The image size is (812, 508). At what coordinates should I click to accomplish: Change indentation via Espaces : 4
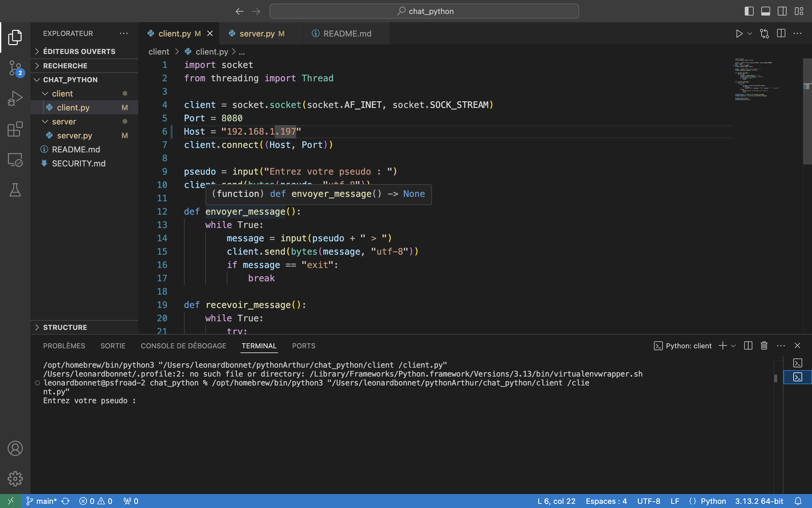(x=606, y=501)
